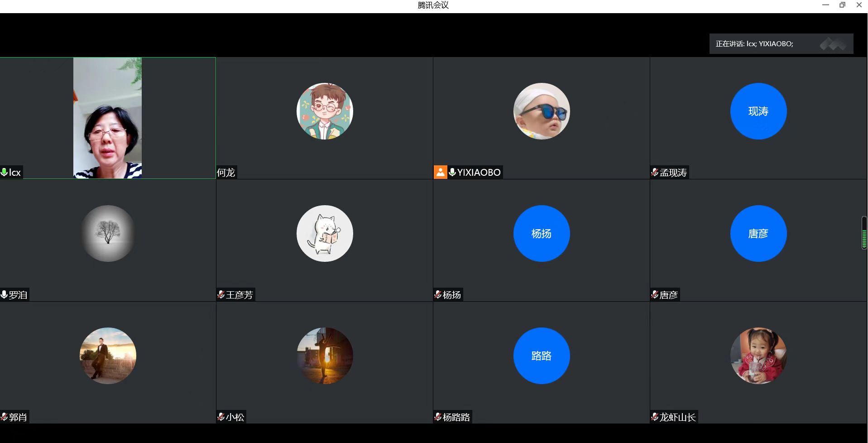Click the microphone icon beside 罗洎
This screenshot has height=443, width=868.
[4, 294]
